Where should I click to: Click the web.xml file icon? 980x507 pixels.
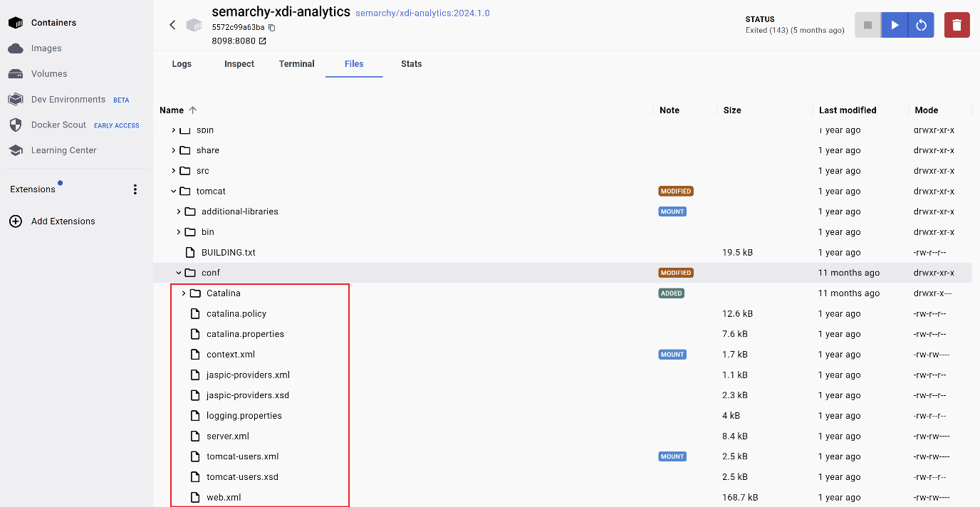195,498
